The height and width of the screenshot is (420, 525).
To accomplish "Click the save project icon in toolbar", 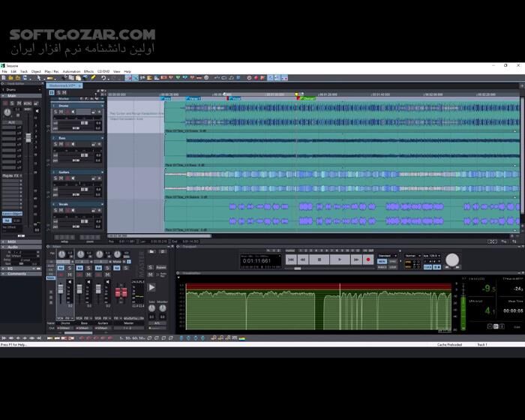I will click(25, 78).
